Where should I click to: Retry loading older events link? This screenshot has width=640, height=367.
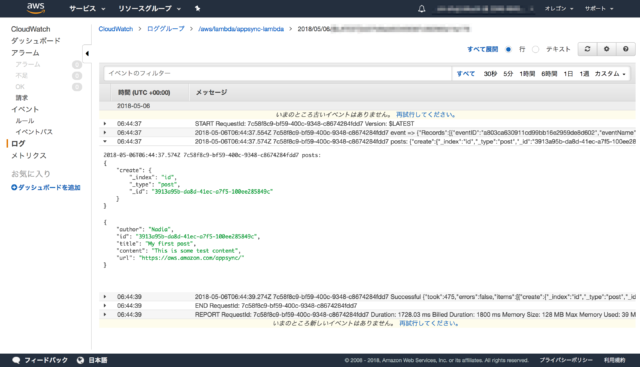(x=426, y=115)
